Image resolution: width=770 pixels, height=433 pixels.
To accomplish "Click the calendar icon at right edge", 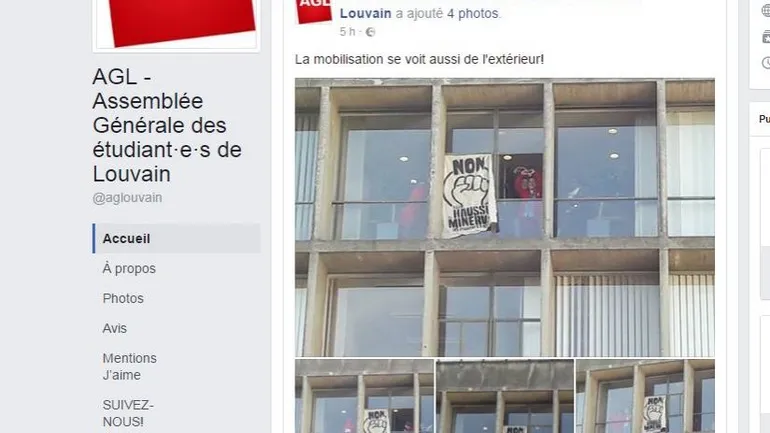I will [x=766, y=37].
